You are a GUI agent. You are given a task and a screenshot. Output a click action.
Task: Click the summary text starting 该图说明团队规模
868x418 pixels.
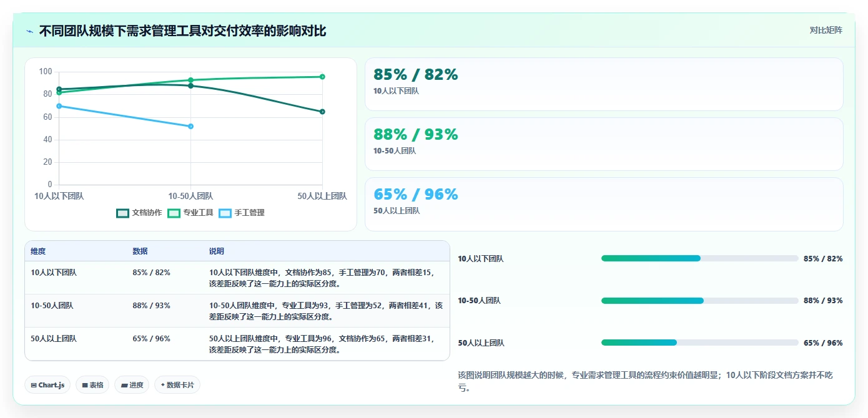(645, 381)
